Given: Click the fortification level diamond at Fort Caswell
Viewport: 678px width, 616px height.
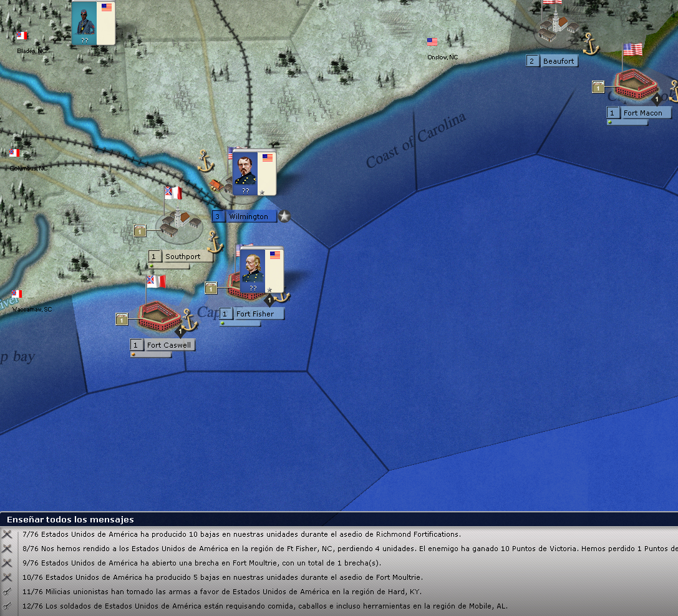Looking at the screenshot, I should click(x=180, y=332).
